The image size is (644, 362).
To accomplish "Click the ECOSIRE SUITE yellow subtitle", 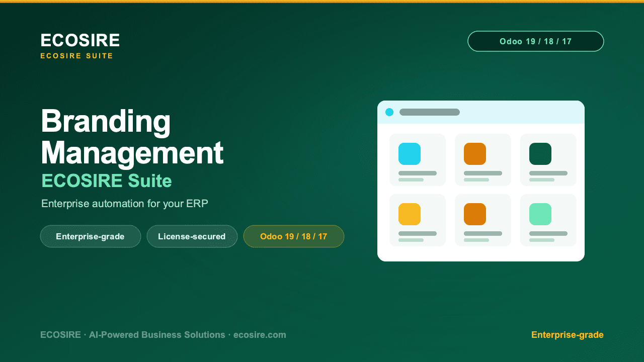I will (x=77, y=56).
